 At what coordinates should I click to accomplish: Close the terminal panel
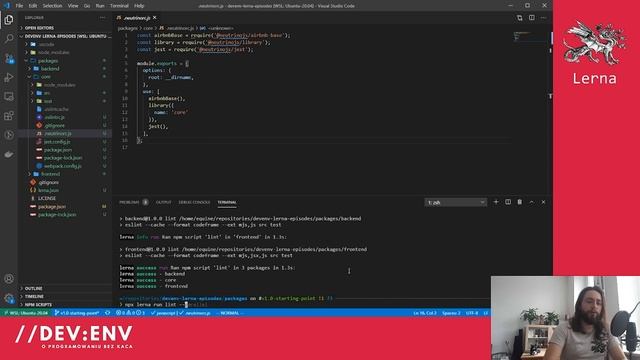coord(543,202)
